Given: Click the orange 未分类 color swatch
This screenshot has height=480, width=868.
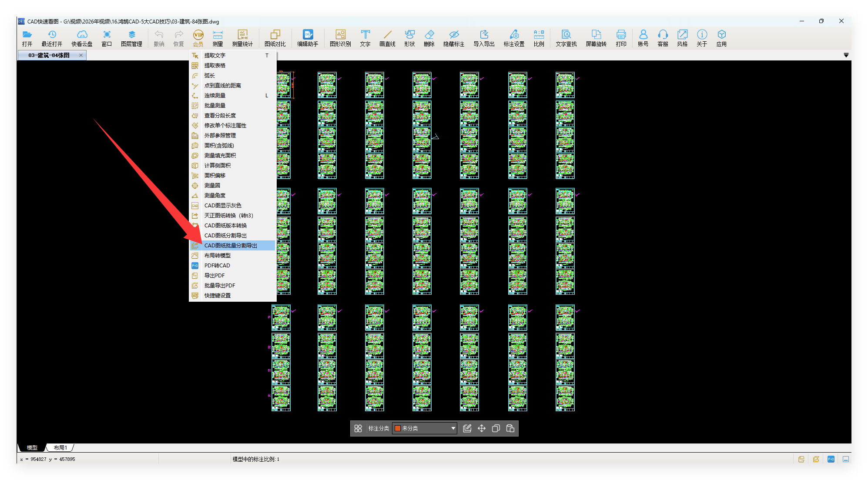Looking at the screenshot, I should 397,428.
